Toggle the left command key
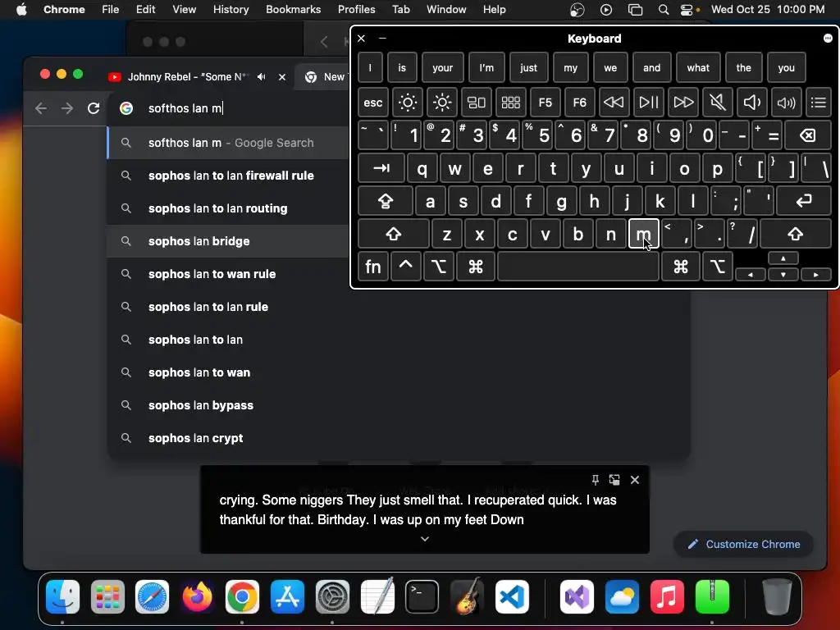The image size is (840, 630). click(475, 267)
